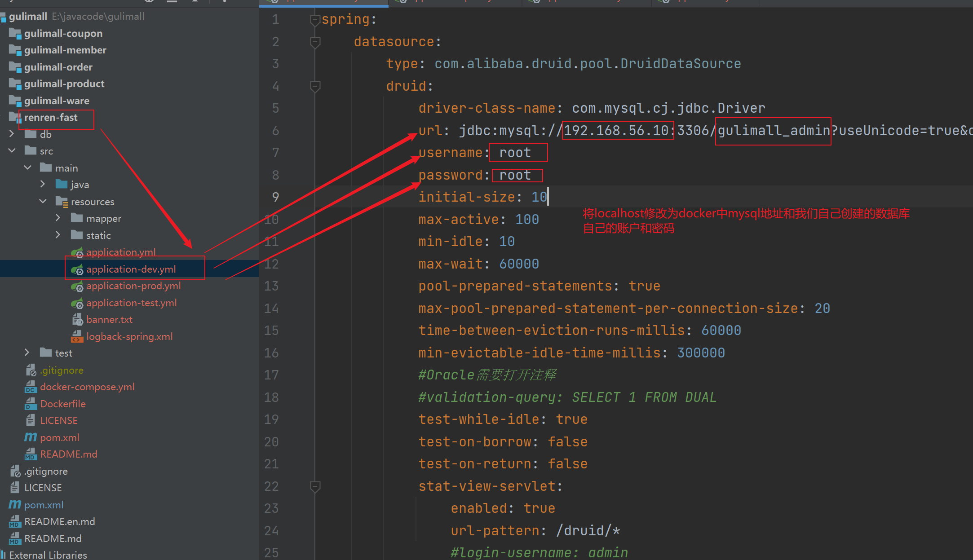Click the gulimall-coupon module folder icon
973x560 pixels.
pyautogui.click(x=15, y=34)
